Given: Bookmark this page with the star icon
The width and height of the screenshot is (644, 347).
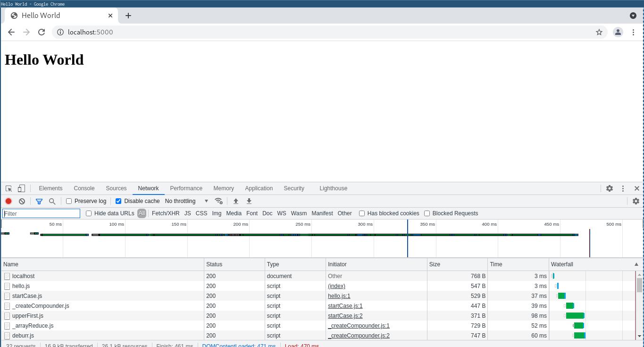Looking at the screenshot, I should 599,32.
